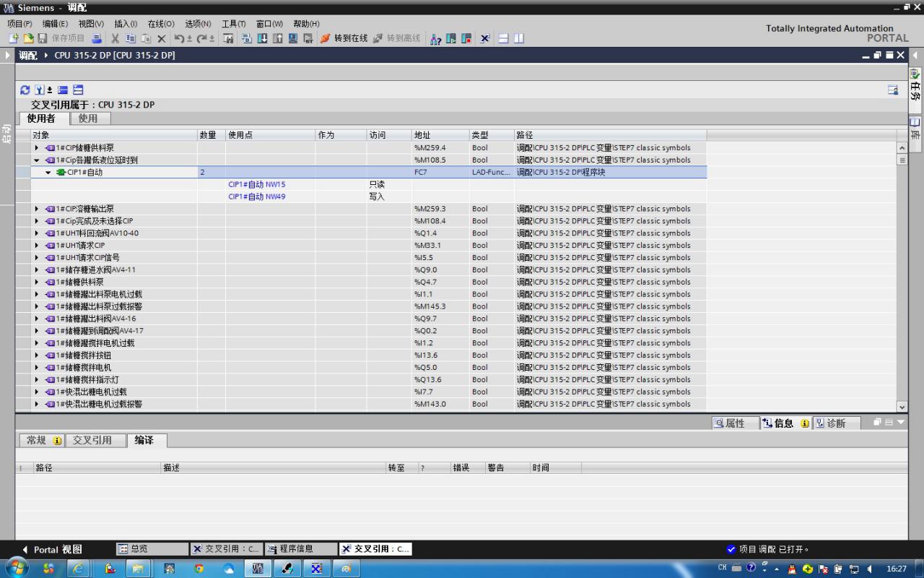Image resolution: width=924 pixels, height=578 pixels.
Task: Open the 总览 taskbar editor button
Action: click(152, 549)
